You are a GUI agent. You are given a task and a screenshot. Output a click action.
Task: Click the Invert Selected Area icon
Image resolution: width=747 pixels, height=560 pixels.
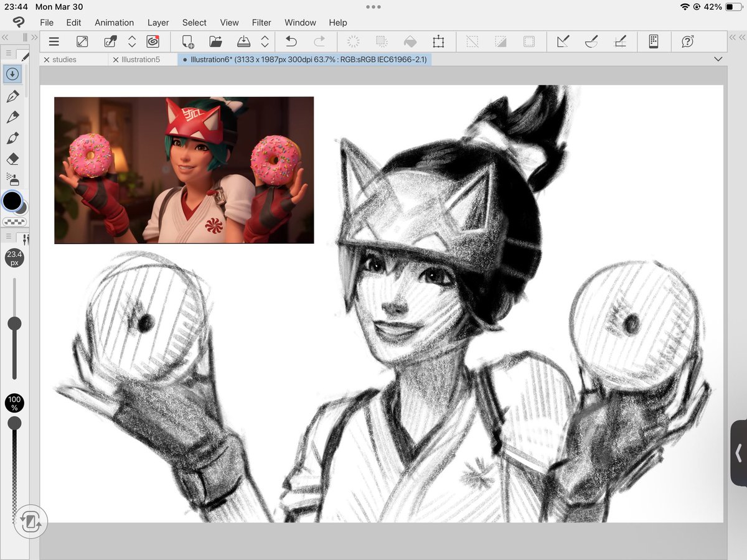click(x=500, y=42)
